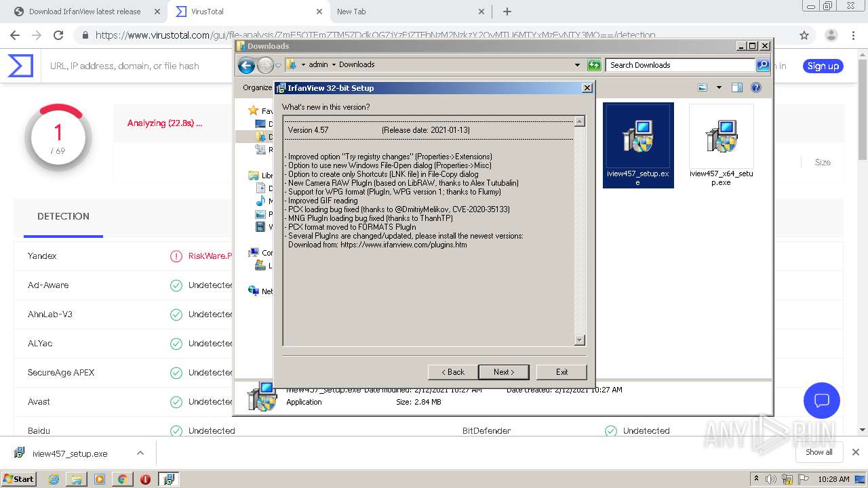The width and height of the screenshot is (868, 488).
Task: Click the search magnifier in Downloads window
Action: point(763,65)
